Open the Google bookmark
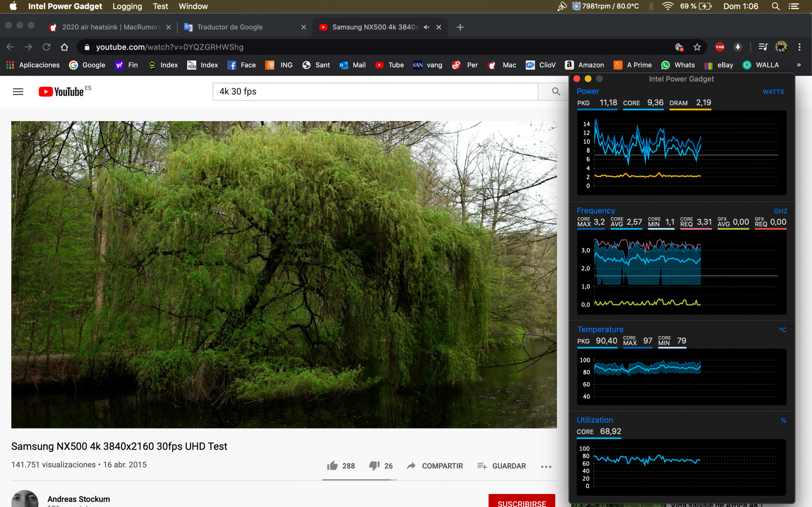This screenshot has width=812, height=507. coord(87,65)
